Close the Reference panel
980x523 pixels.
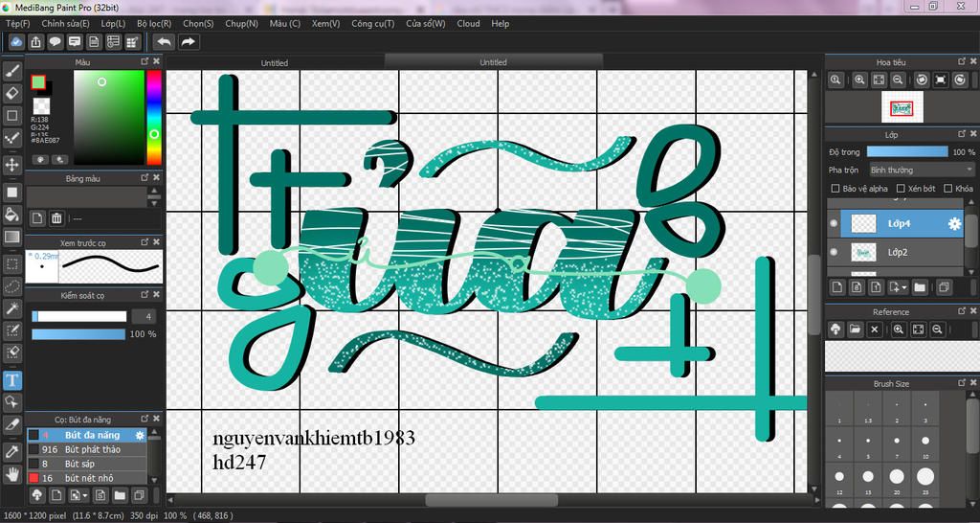click(x=973, y=311)
